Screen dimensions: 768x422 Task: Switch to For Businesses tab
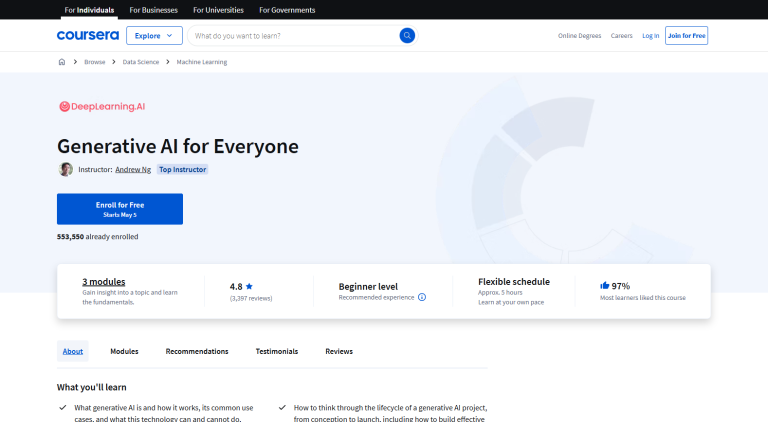153,10
